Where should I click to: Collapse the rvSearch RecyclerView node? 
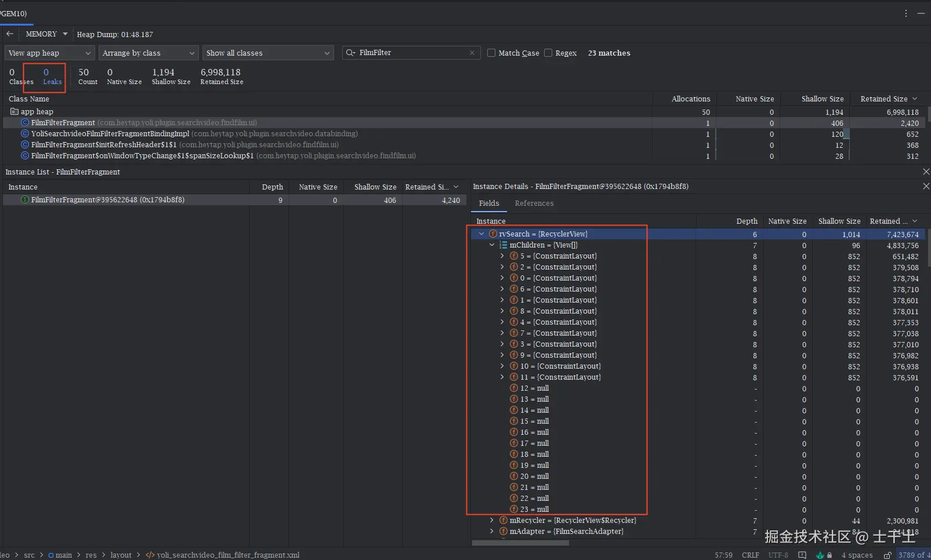tap(481, 234)
